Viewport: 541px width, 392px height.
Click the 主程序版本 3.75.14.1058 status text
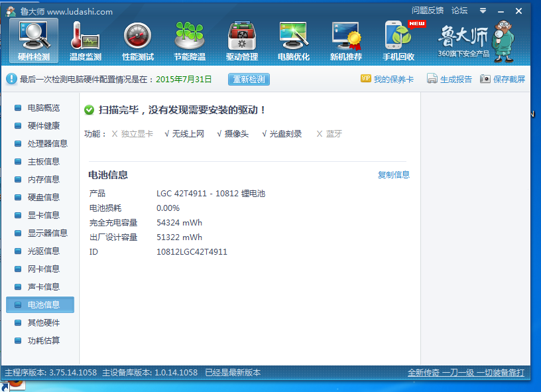(50, 373)
